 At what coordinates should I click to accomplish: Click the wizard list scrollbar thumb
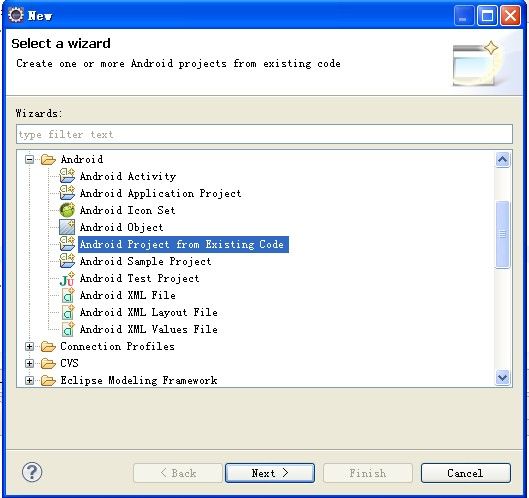[x=502, y=234]
